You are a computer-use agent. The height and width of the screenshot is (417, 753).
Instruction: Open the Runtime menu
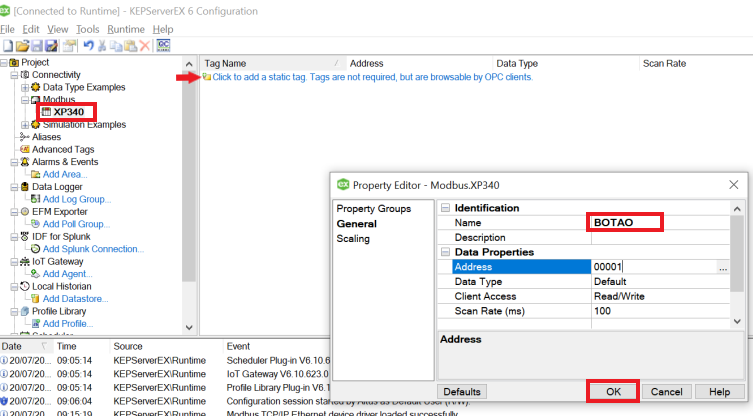point(126,29)
